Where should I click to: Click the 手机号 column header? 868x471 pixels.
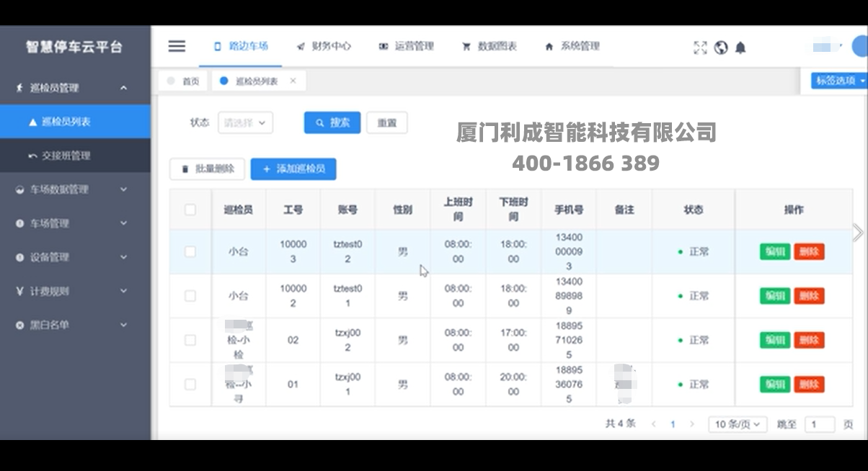pyautogui.click(x=569, y=210)
